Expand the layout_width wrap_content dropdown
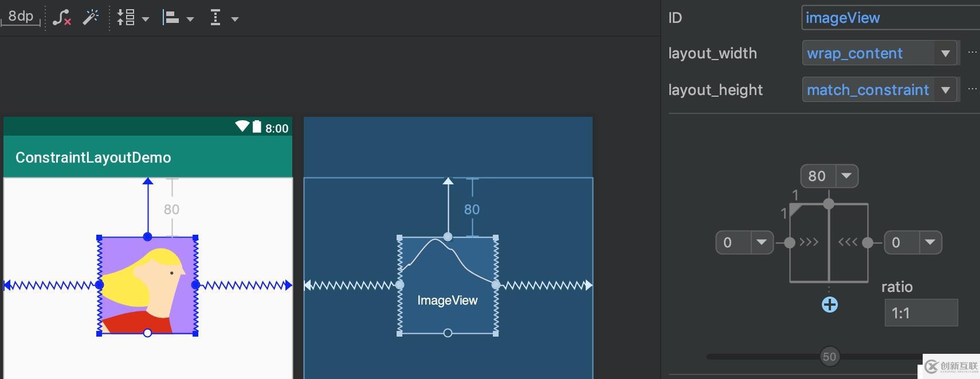This screenshot has width=980, height=379. click(x=946, y=54)
